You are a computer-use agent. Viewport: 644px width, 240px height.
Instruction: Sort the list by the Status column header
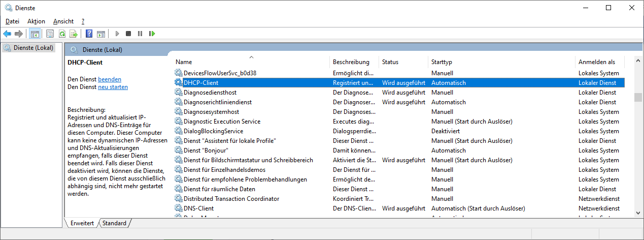point(390,62)
